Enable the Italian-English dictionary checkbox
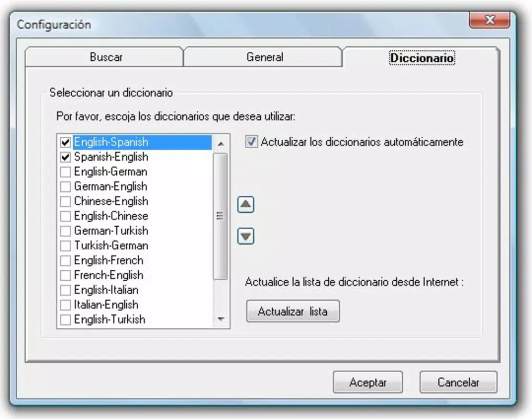This screenshot has height=419, width=532. (65, 305)
